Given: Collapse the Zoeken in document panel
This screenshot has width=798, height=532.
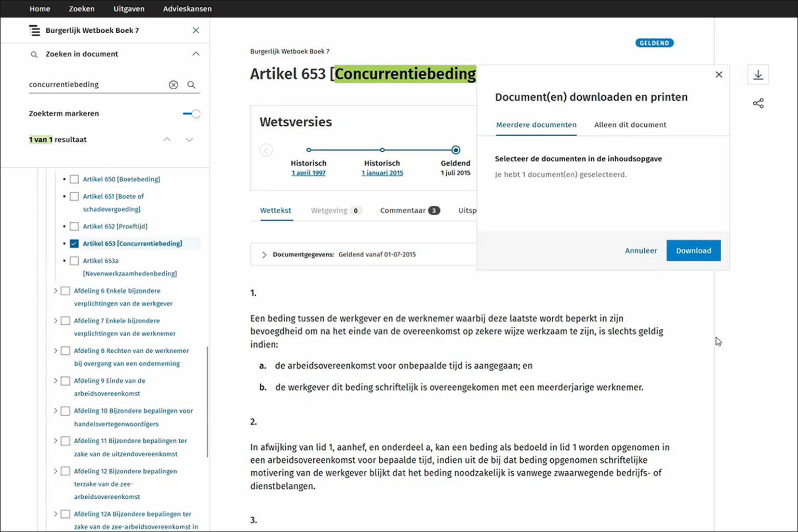Looking at the screenshot, I should (196, 54).
